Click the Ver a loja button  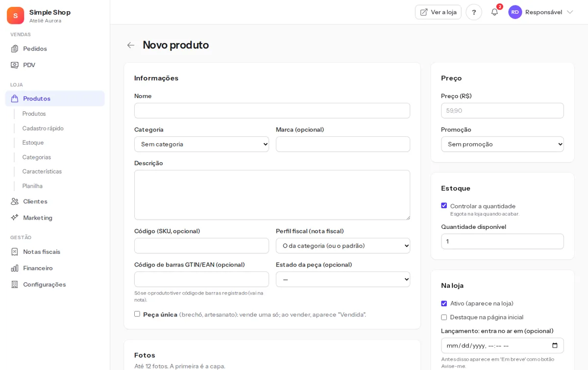438,12
